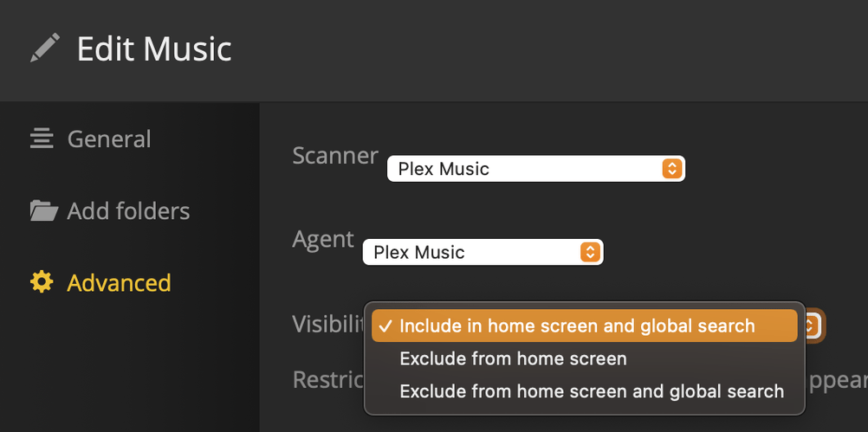Click the orange arrows on Scanner dropdown
868x432 pixels.
click(x=671, y=168)
